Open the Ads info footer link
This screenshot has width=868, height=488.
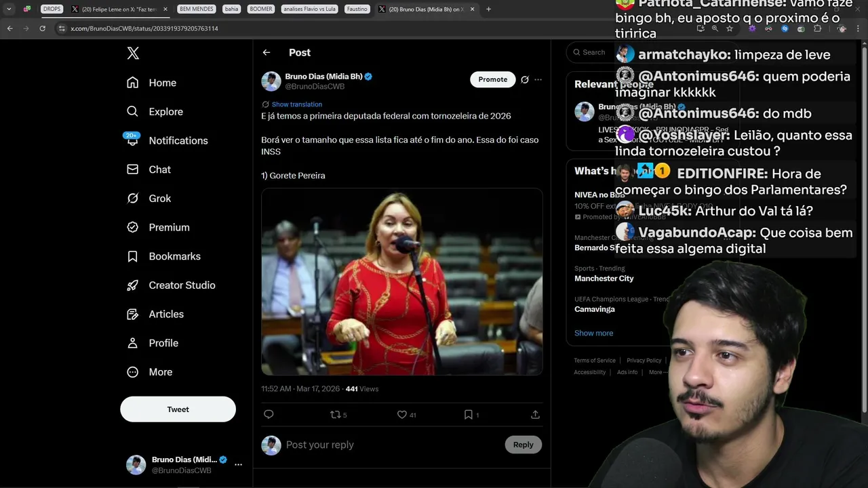[627, 372]
